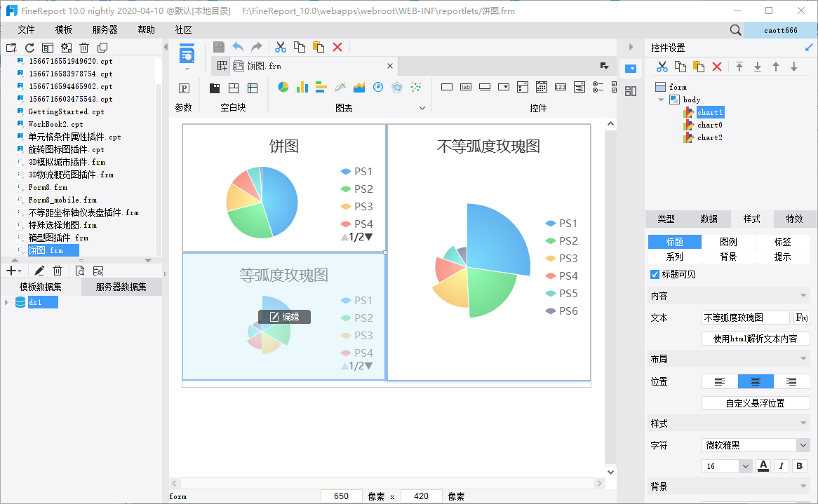Click the red delete icon in widget settings

pos(717,67)
